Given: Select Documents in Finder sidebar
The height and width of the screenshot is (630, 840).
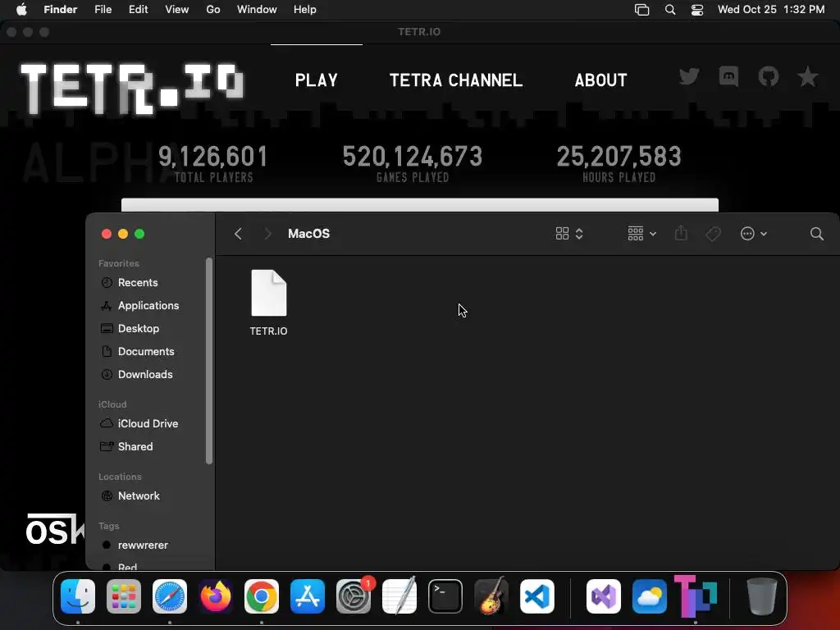Looking at the screenshot, I should coord(146,351).
